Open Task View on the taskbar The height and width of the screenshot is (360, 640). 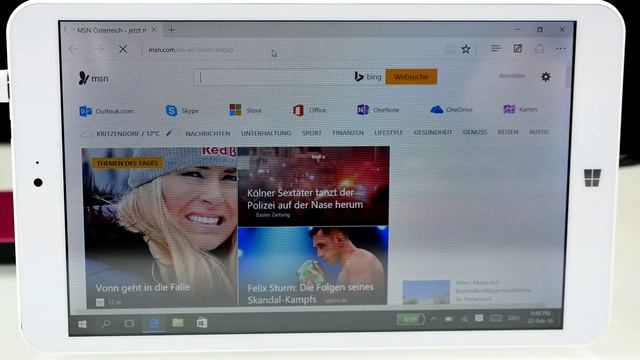(x=129, y=324)
